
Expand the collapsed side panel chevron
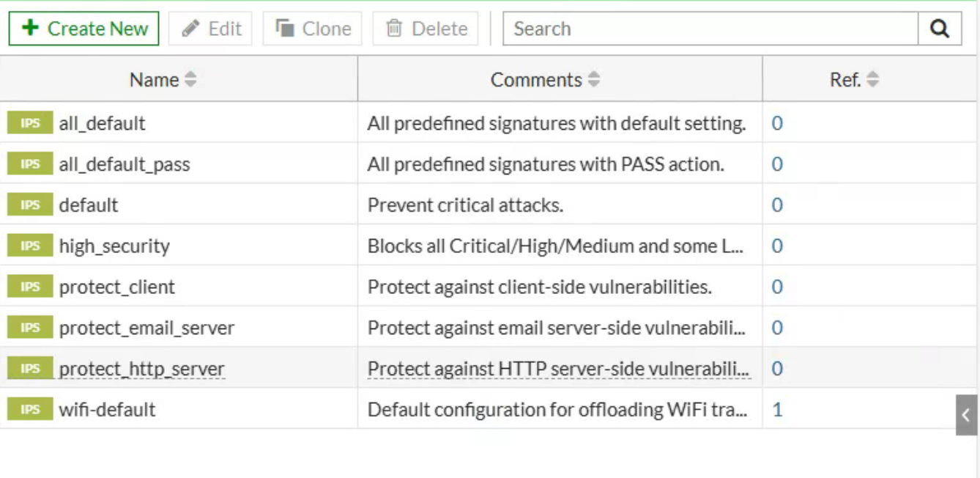pos(966,415)
